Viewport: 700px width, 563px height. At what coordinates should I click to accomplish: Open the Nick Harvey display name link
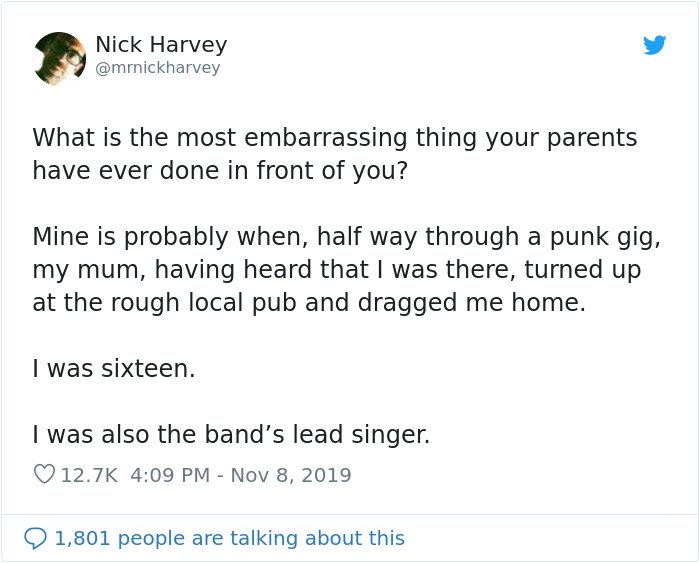point(161,45)
